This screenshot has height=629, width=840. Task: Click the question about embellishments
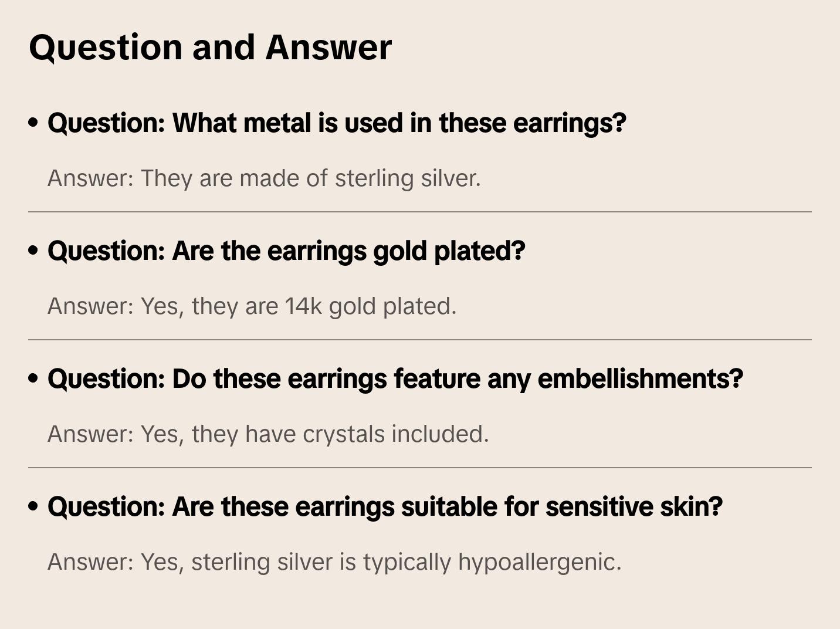coord(395,379)
